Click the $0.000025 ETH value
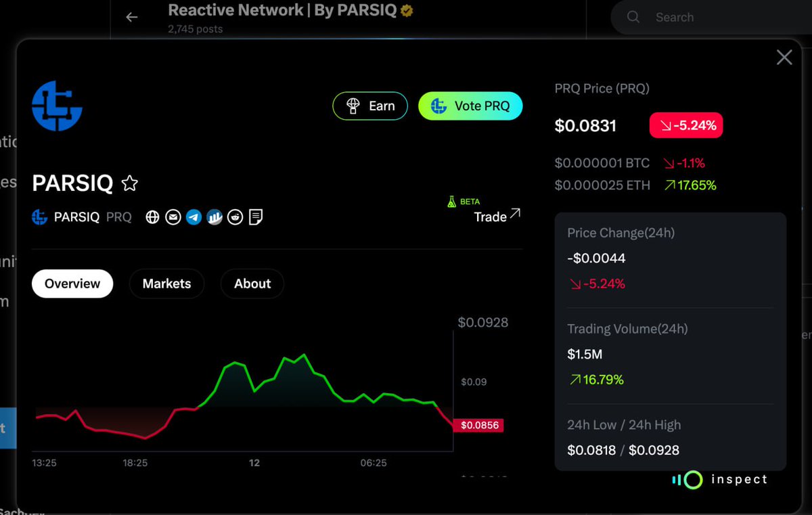Screen dimensions: 812x515 click(602, 185)
